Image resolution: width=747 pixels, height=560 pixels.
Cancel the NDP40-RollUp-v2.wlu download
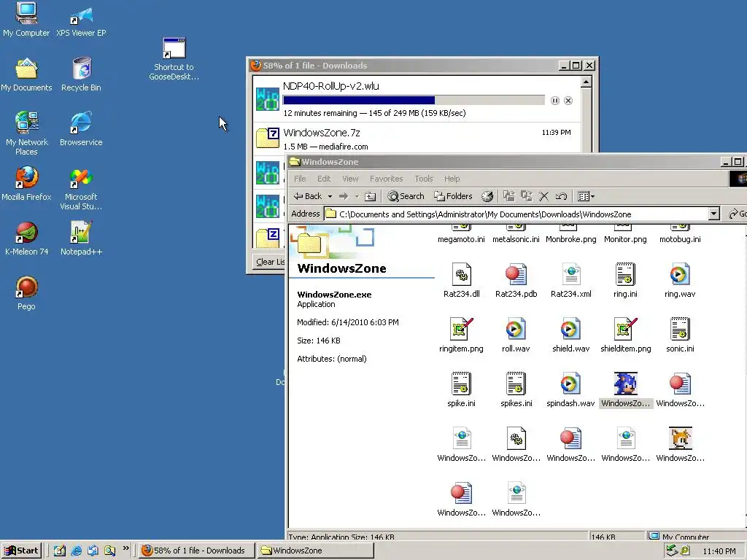[568, 101]
